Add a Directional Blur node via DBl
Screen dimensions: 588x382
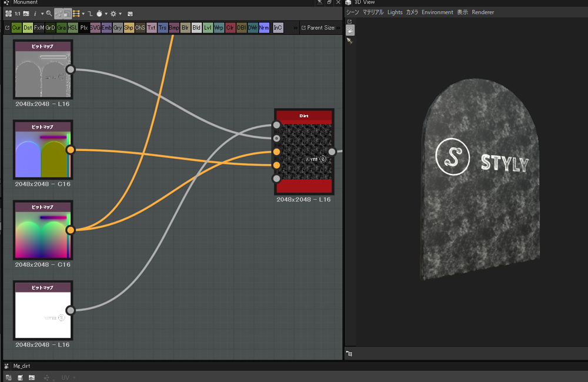[x=242, y=28]
